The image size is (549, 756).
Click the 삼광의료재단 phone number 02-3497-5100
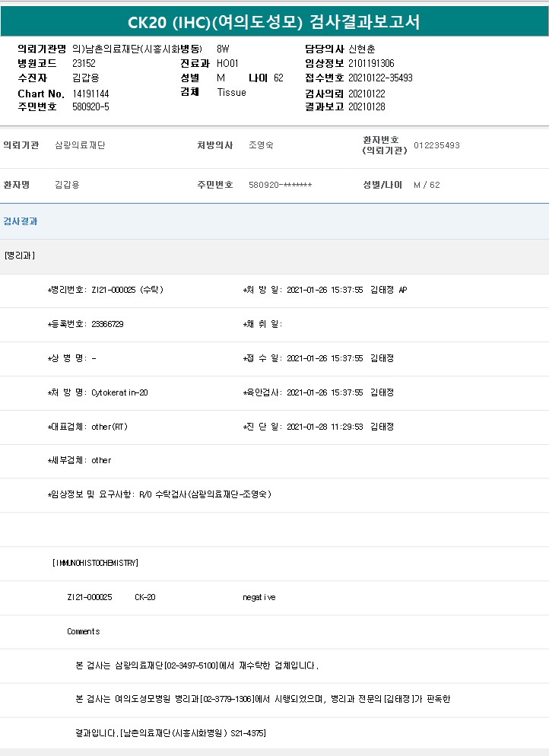pos(196,665)
